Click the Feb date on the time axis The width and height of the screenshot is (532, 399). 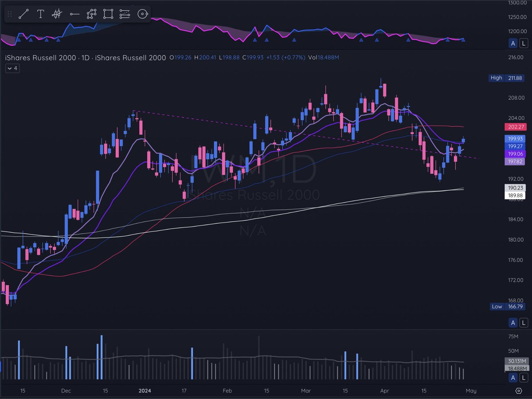(x=227, y=391)
